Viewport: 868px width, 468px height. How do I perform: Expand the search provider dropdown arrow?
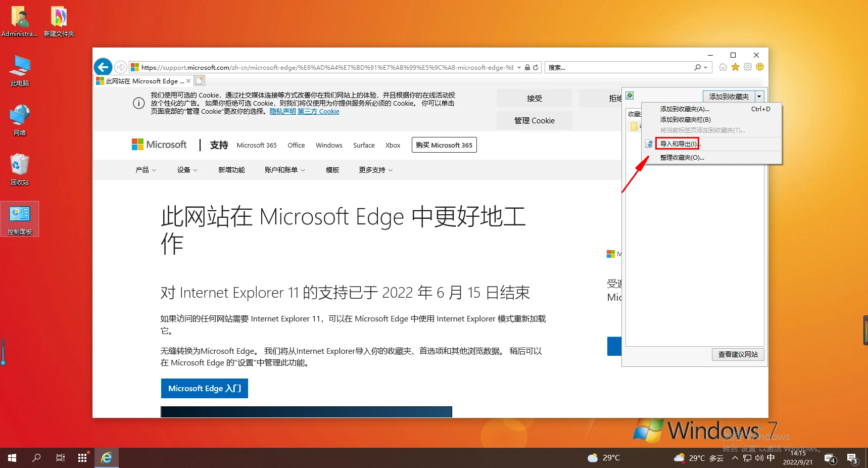pos(706,67)
